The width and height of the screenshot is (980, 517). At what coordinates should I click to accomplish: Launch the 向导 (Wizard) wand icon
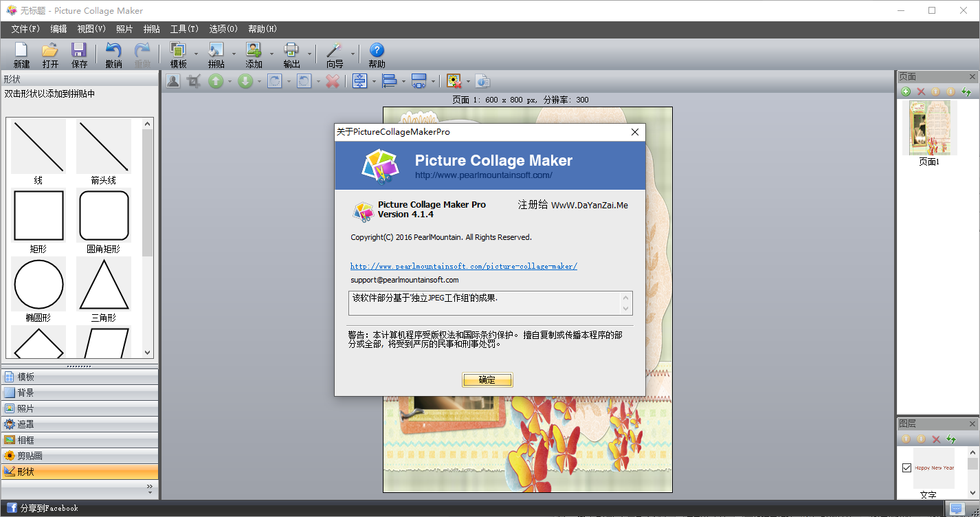pos(334,50)
